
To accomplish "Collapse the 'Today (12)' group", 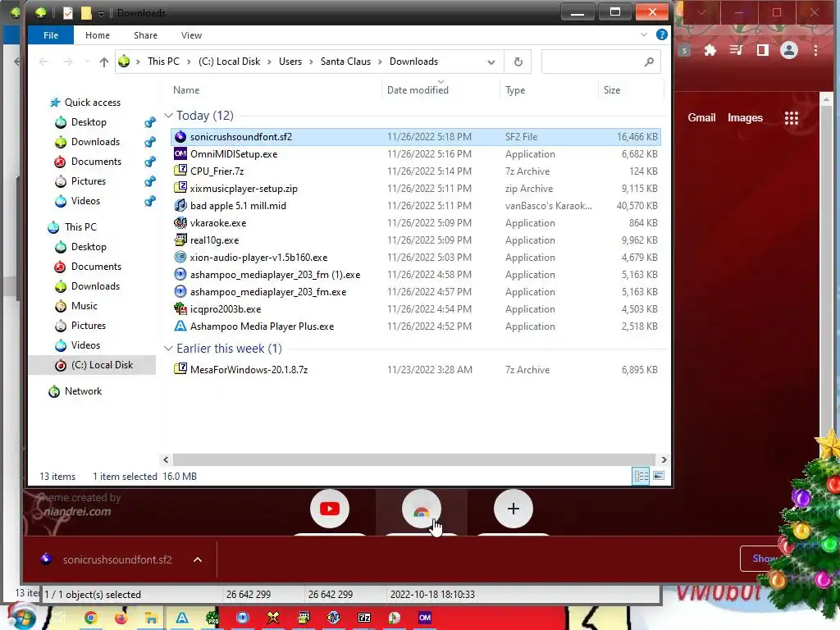I will point(168,116).
